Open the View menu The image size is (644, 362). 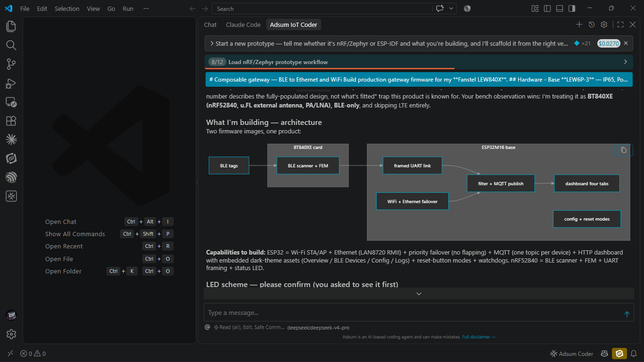pos(93,8)
